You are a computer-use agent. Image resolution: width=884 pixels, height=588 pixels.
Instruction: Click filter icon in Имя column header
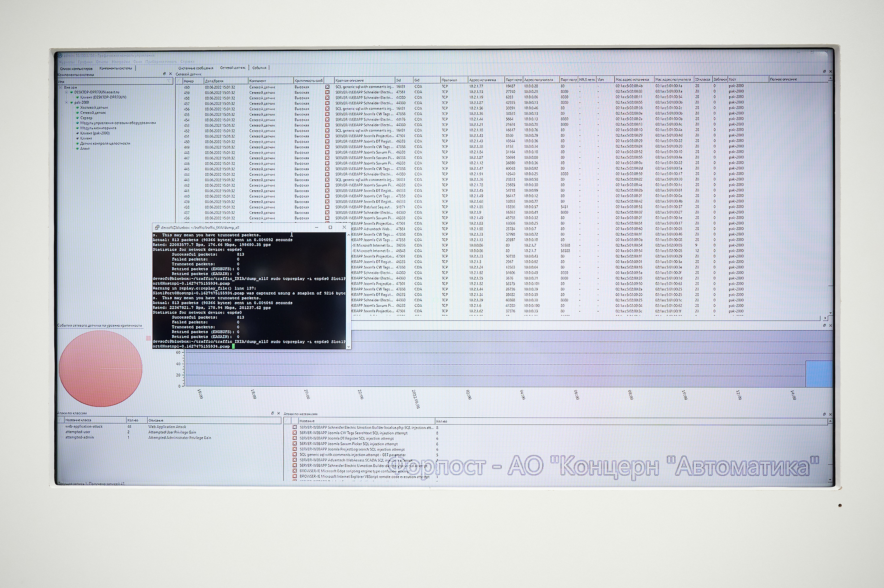click(x=169, y=81)
